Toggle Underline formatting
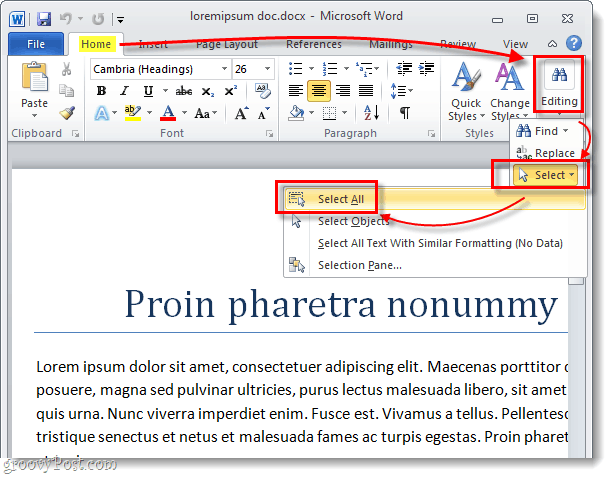This screenshot has height=478, width=613. pyautogui.click(x=148, y=91)
